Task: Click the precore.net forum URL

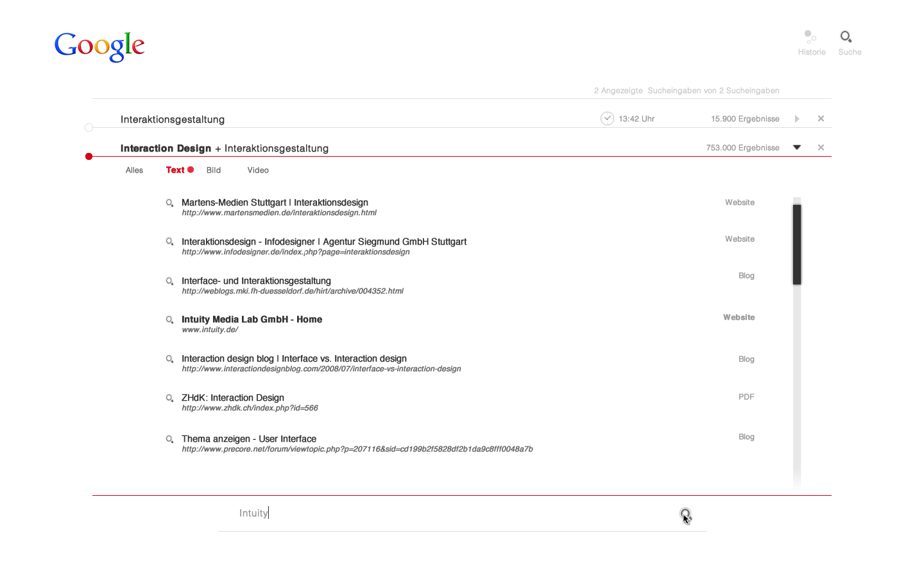Action: [357, 449]
